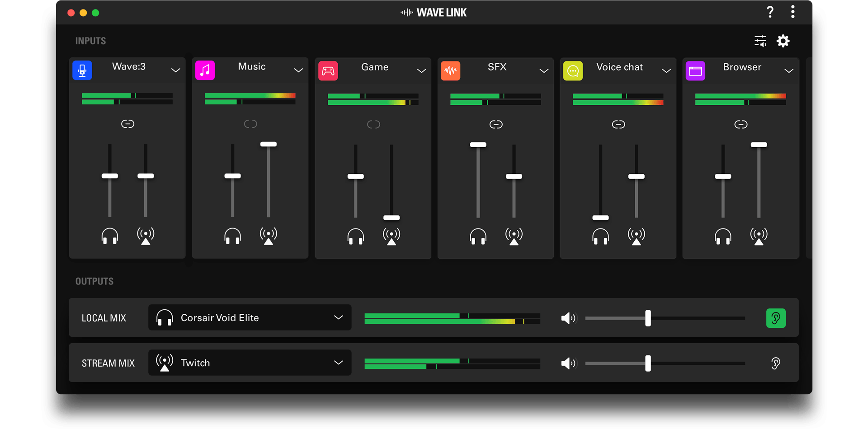Expand the Wave:3 channel dropdown
The height and width of the screenshot is (429, 868).
176,70
